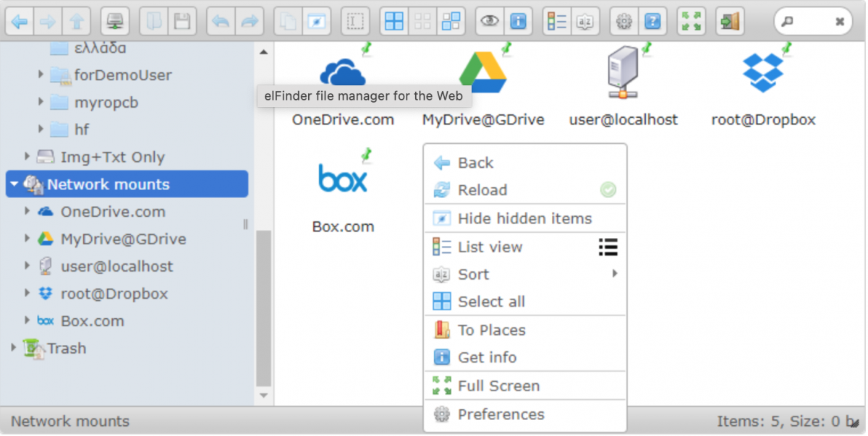Screen dimensions: 868x436
Task: Collapse the Network mounts tree node
Action: [x=14, y=184]
